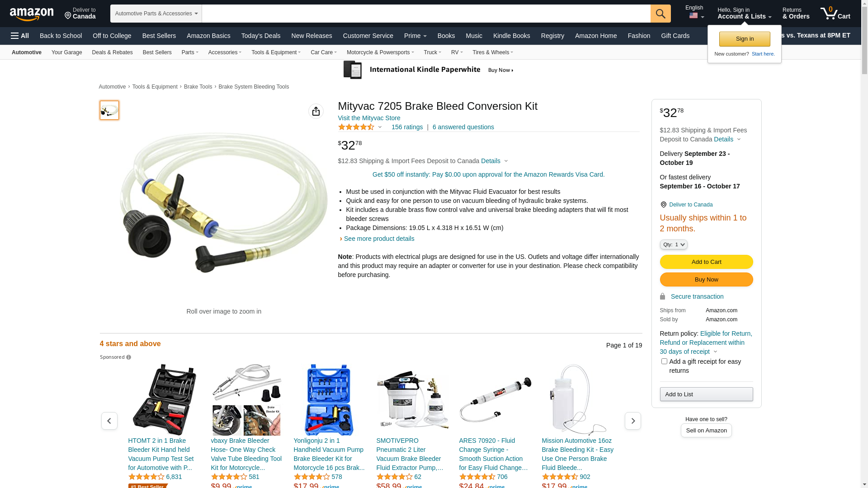Click the orange search magnifier button
This screenshot has width=868, height=488.
pos(660,14)
